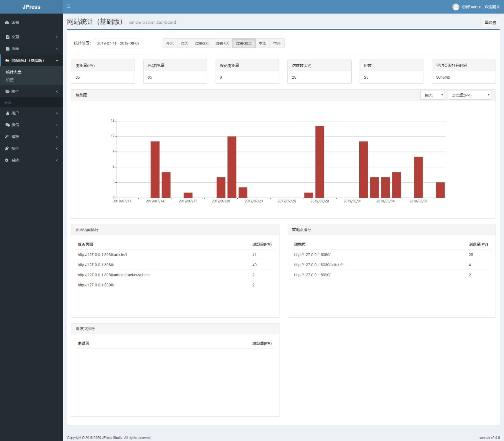Screen dimensions: 504x441
Task: Click http://127.0.0.1:8080/article/1 in 受访页面 list
Action: point(103,255)
